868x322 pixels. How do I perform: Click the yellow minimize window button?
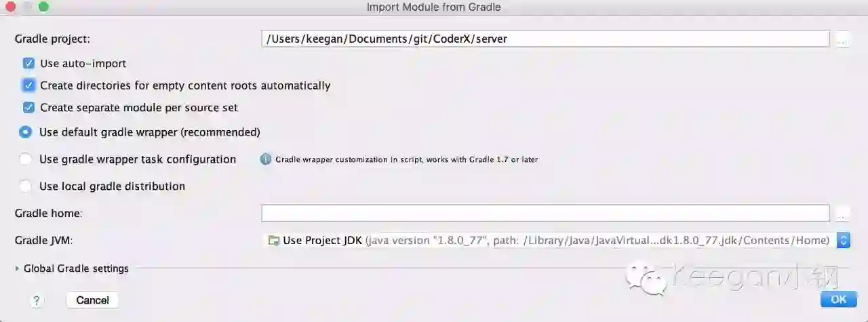[28, 7]
